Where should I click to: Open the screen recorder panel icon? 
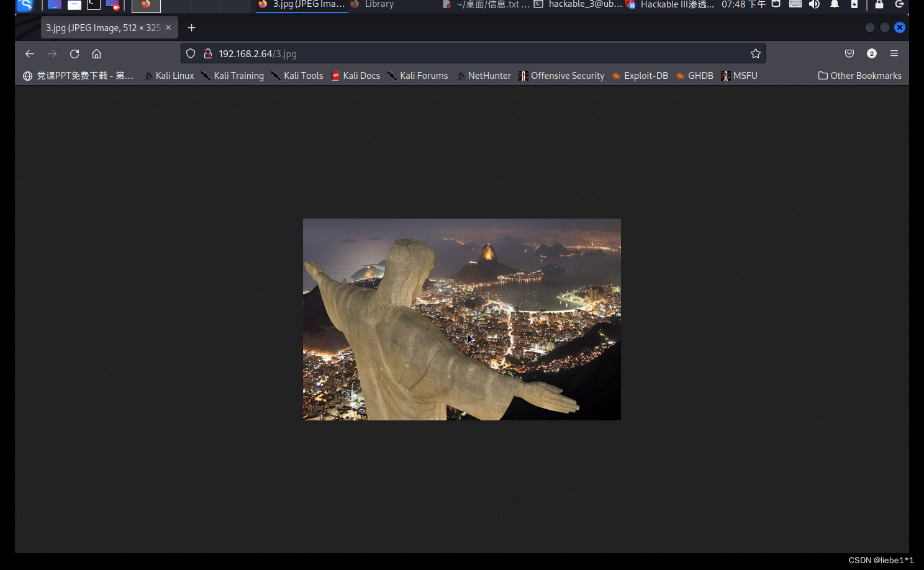coord(113,5)
